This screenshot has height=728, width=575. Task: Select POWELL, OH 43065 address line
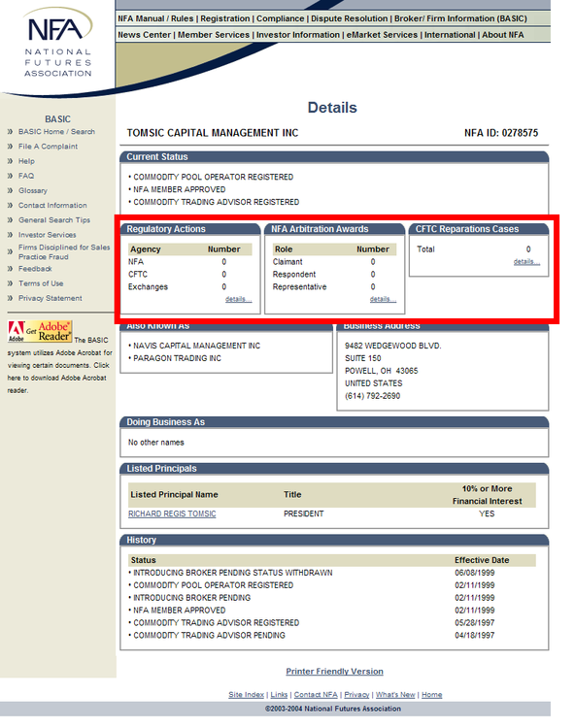[x=382, y=371]
